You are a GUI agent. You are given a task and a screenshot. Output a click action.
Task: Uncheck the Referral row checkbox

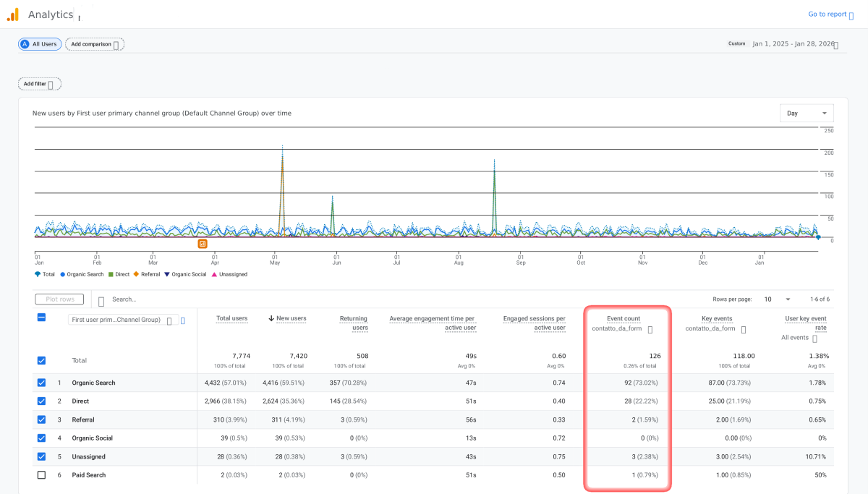(x=41, y=420)
